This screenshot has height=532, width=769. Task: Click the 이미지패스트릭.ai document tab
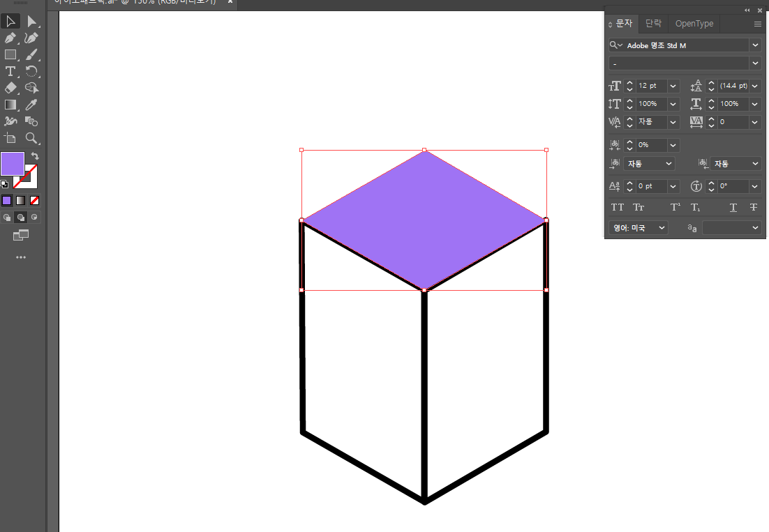[140, 2]
